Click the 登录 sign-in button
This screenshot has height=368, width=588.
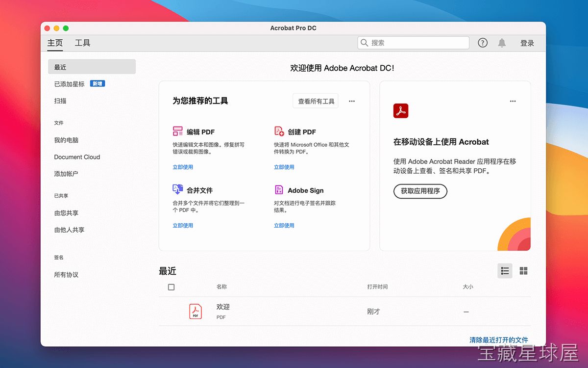click(x=527, y=43)
